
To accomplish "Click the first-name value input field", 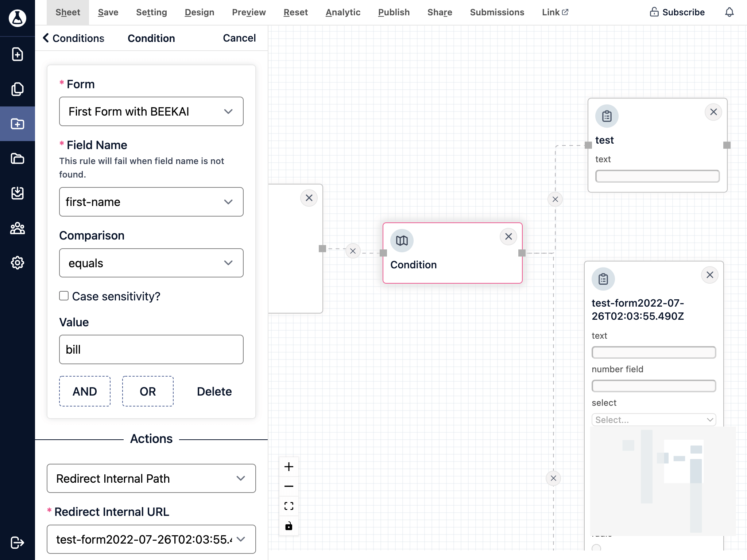I will tap(152, 349).
